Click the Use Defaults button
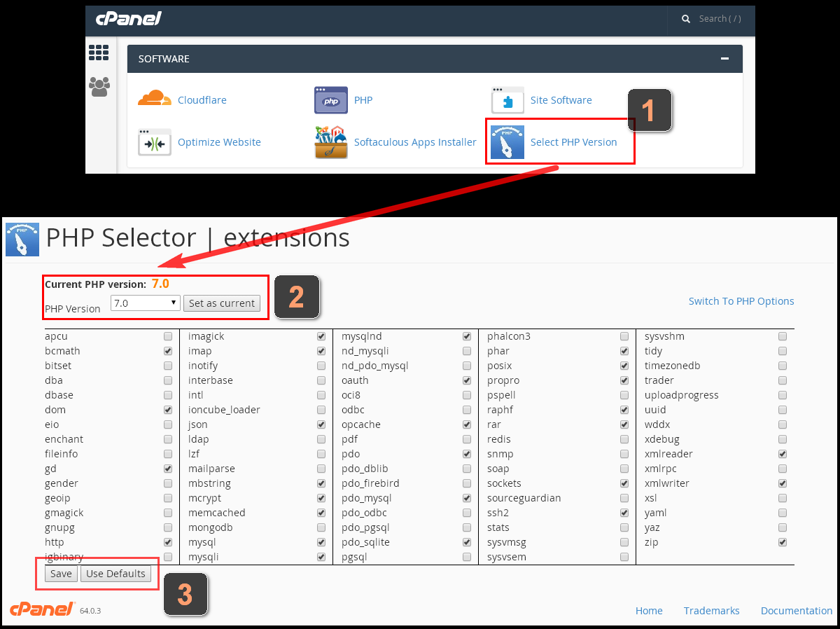 (115, 574)
